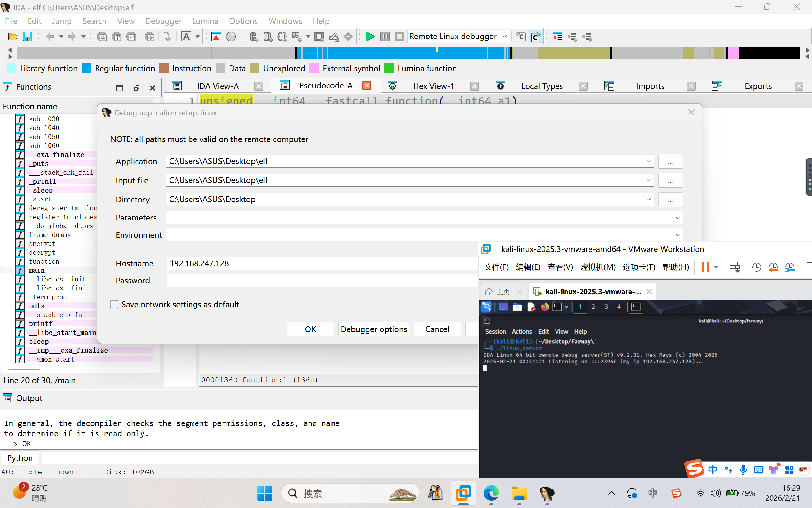Click the OK button in dialog
The height and width of the screenshot is (508, 812).
pyautogui.click(x=310, y=329)
